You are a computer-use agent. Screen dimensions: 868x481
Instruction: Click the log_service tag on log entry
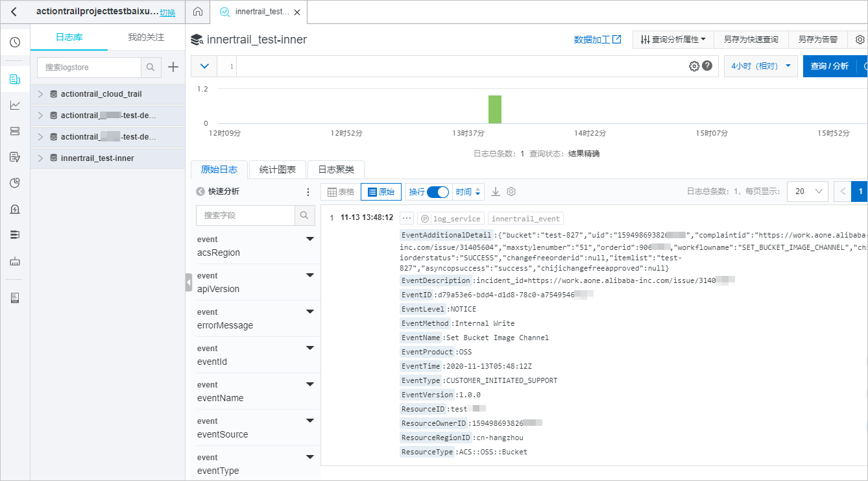point(452,219)
